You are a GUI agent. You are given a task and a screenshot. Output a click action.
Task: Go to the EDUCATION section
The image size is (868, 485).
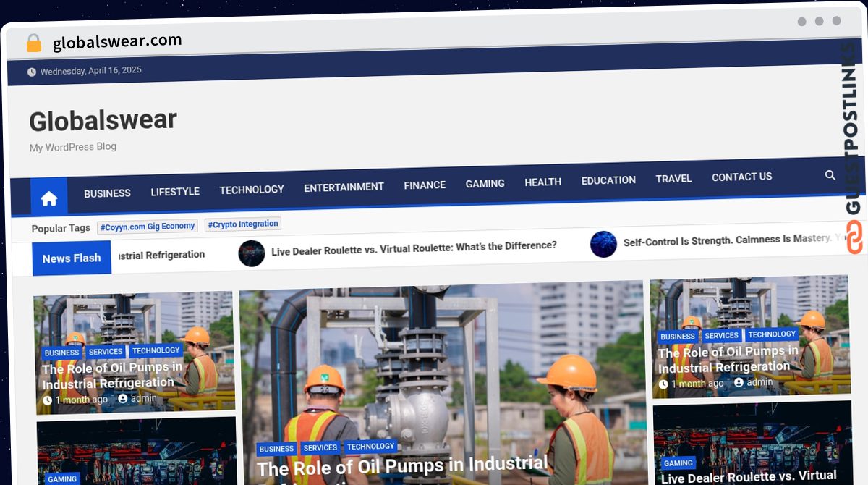pyautogui.click(x=608, y=180)
